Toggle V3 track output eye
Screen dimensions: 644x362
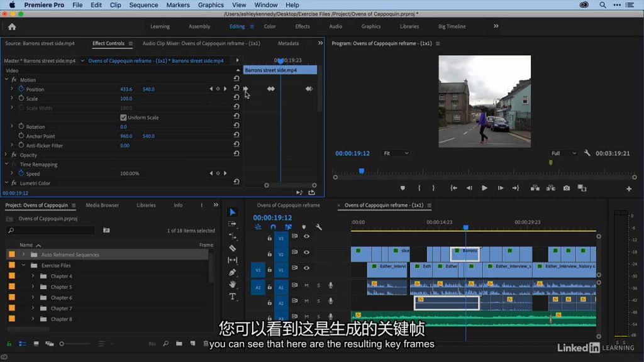click(306, 236)
